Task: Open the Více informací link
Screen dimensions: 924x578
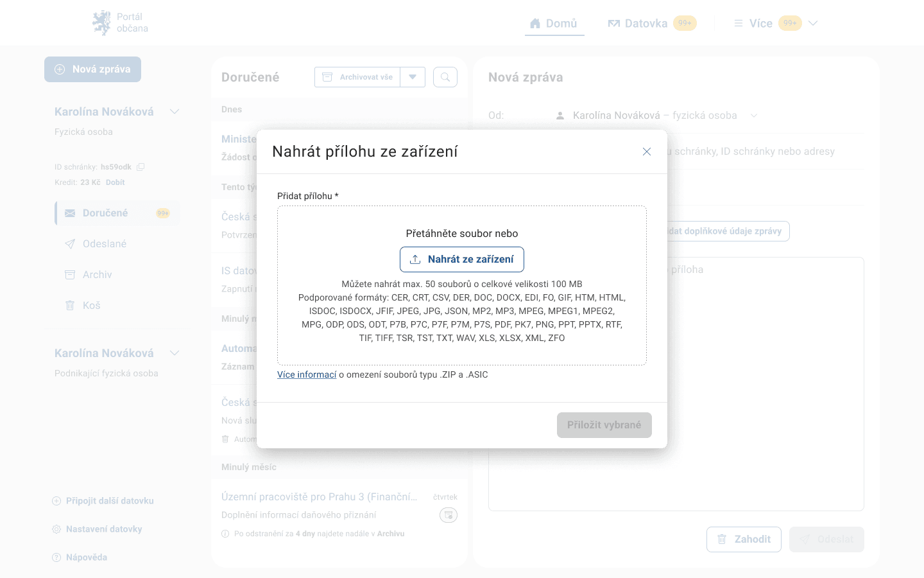Action: pyautogui.click(x=307, y=374)
